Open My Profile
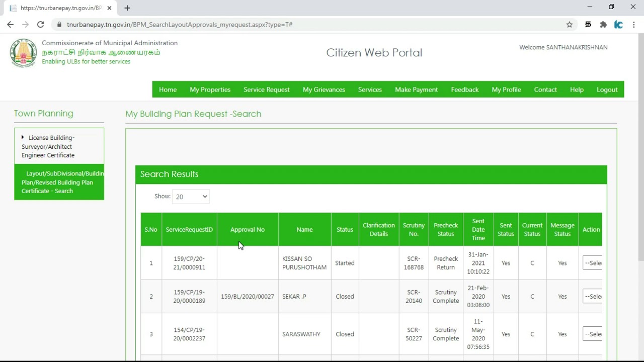The width and height of the screenshot is (644, 362). coord(506,89)
